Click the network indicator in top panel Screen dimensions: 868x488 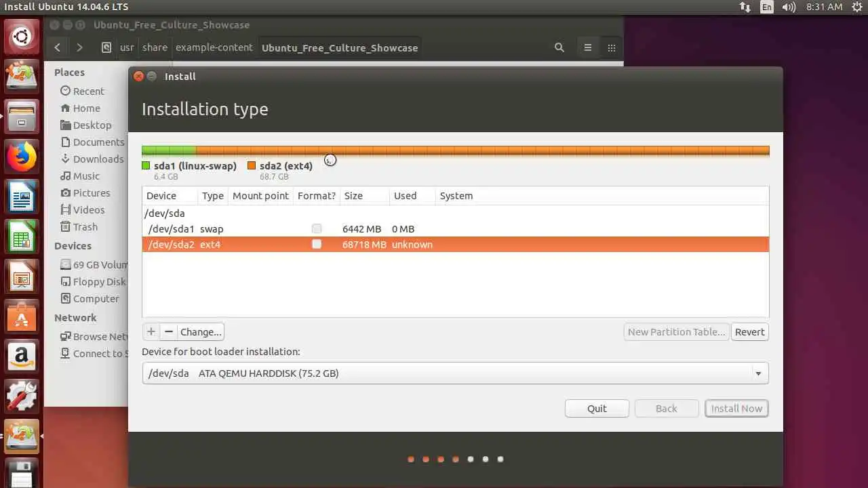coord(745,7)
